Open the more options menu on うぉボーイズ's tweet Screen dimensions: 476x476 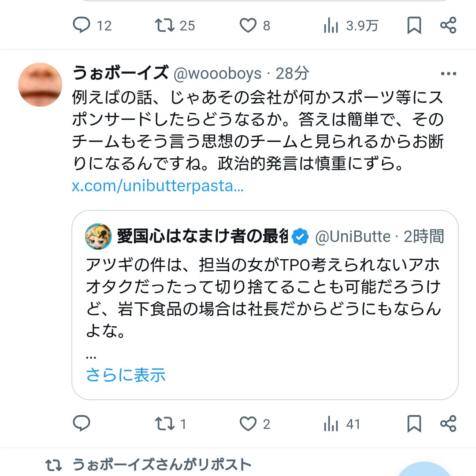click(x=449, y=73)
